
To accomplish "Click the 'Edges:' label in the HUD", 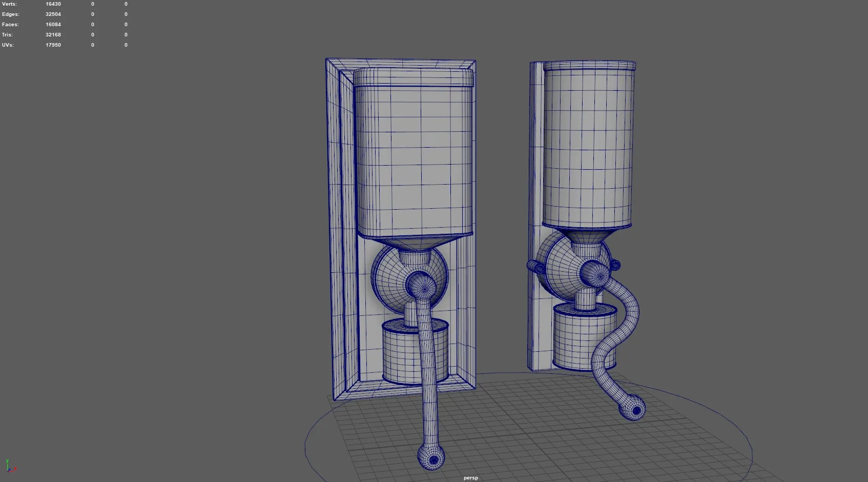I will 11,14.
